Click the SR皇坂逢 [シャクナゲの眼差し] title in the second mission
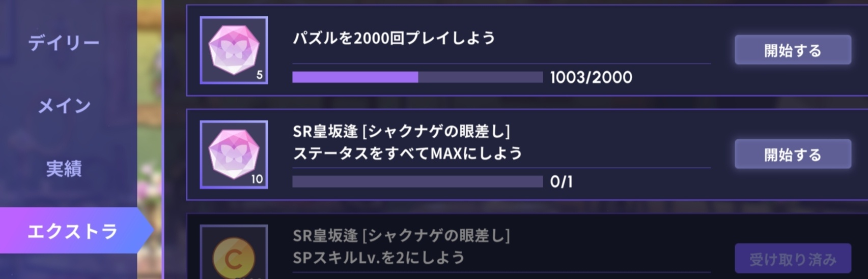868x279 pixels. tap(401, 132)
